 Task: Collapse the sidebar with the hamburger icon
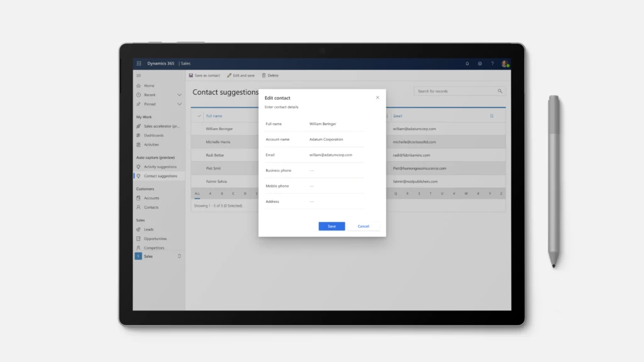139,75
